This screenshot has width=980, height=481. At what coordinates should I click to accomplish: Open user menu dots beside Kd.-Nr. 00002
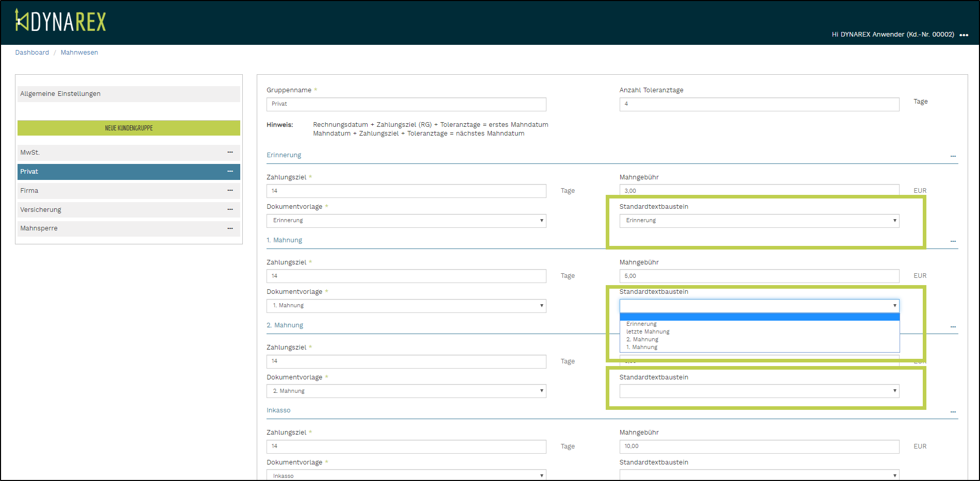964,35
